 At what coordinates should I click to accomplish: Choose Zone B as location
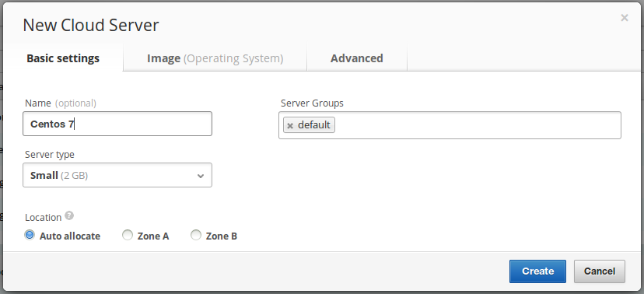196,236
